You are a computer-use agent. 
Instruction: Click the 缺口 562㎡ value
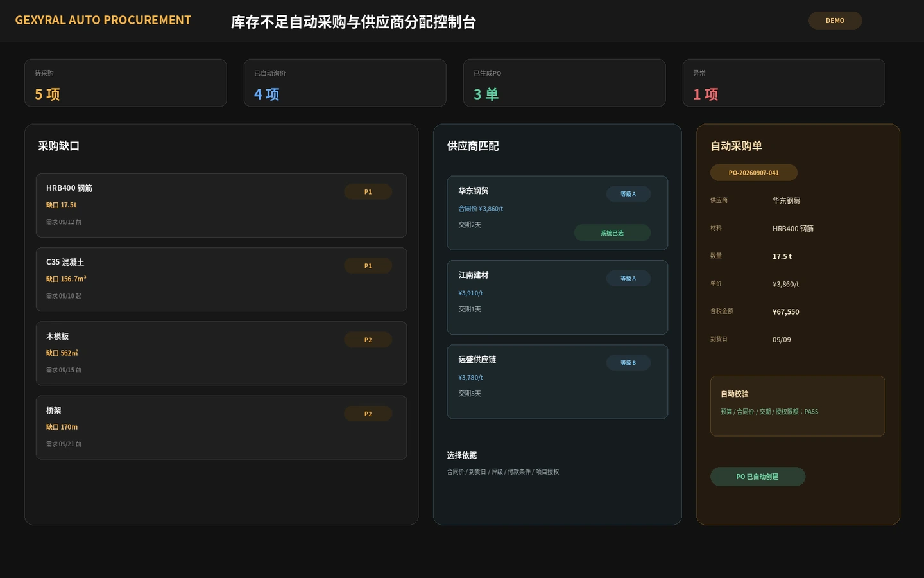(62, 353)
